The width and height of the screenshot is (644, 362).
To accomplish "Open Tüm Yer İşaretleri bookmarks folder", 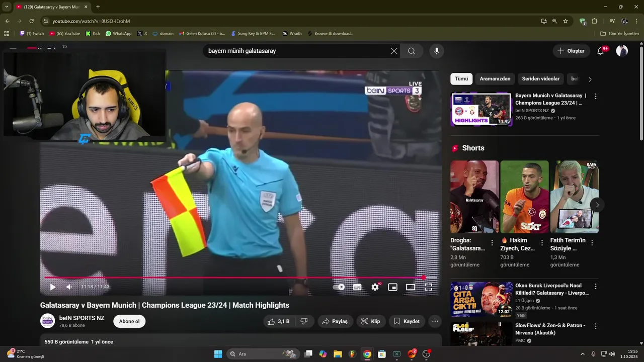I will (619, 34).
